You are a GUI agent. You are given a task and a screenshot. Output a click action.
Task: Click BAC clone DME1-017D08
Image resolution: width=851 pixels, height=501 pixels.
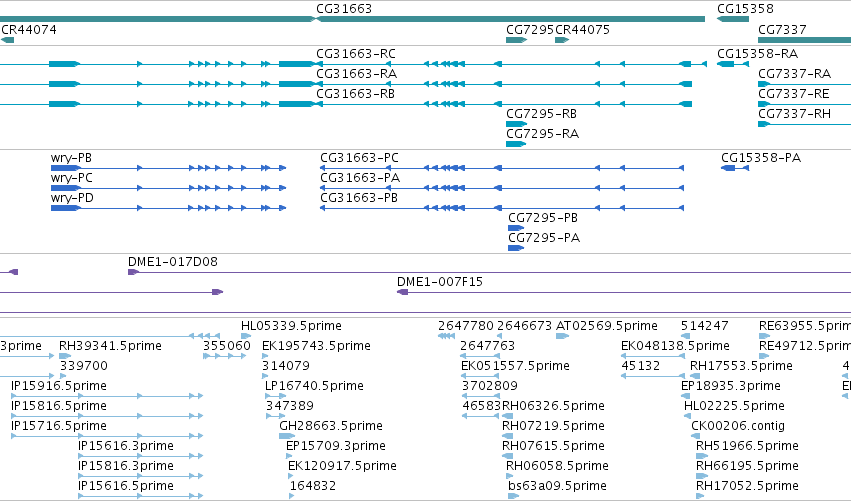click(x=173, y=262)
